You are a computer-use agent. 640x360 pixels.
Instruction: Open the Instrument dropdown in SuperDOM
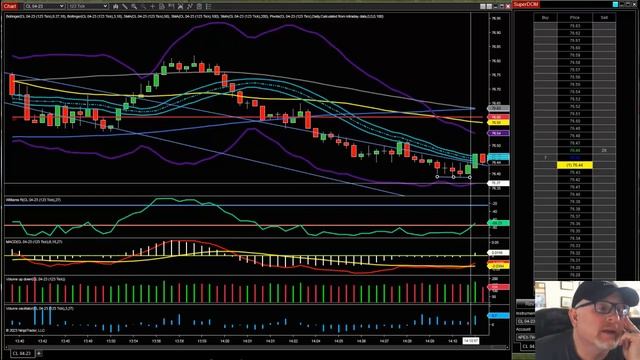526,321
